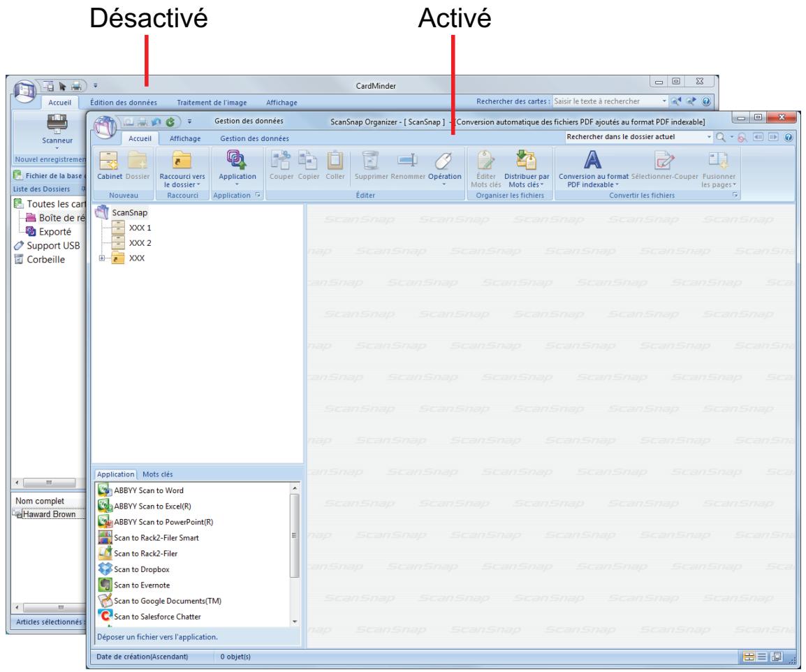The width and height of the screenshot is (806, 672).
Task: Open Distribuer par Mots clés dropdown
Action: click(x=542, y=185)
